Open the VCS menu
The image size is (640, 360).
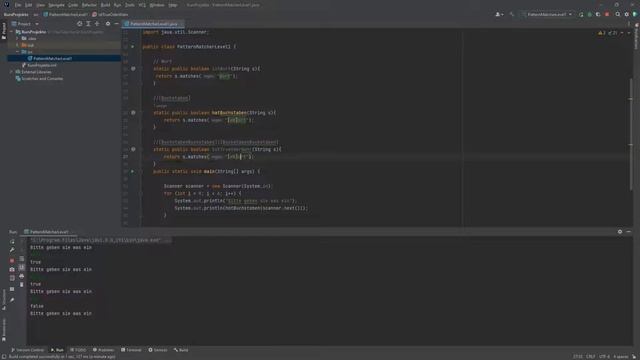tap(142, 5)
